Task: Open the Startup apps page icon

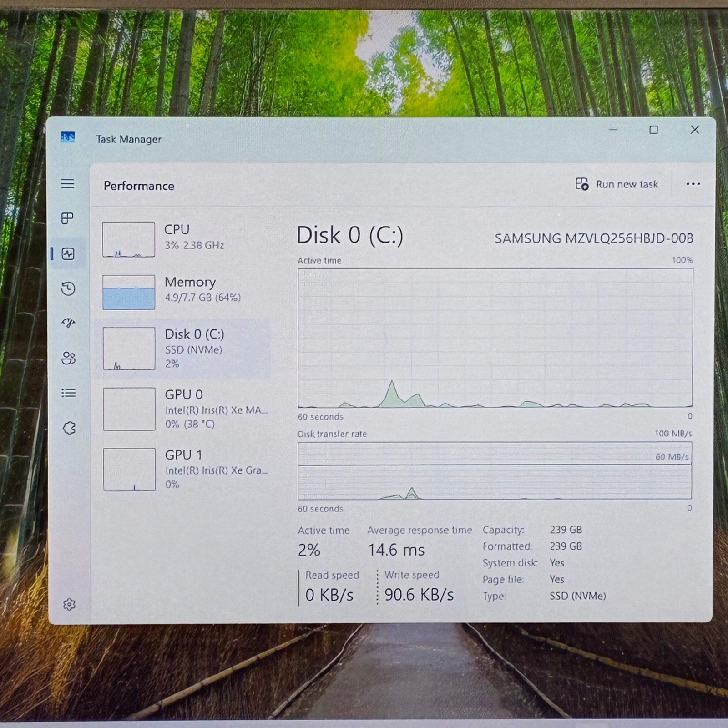Action: 68,323
